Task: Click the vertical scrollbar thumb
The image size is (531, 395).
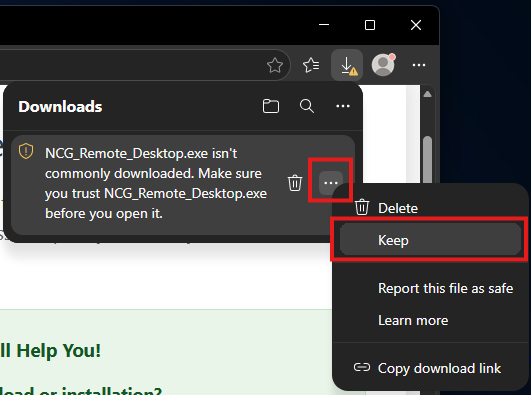Action: click(x=427, y=160)
